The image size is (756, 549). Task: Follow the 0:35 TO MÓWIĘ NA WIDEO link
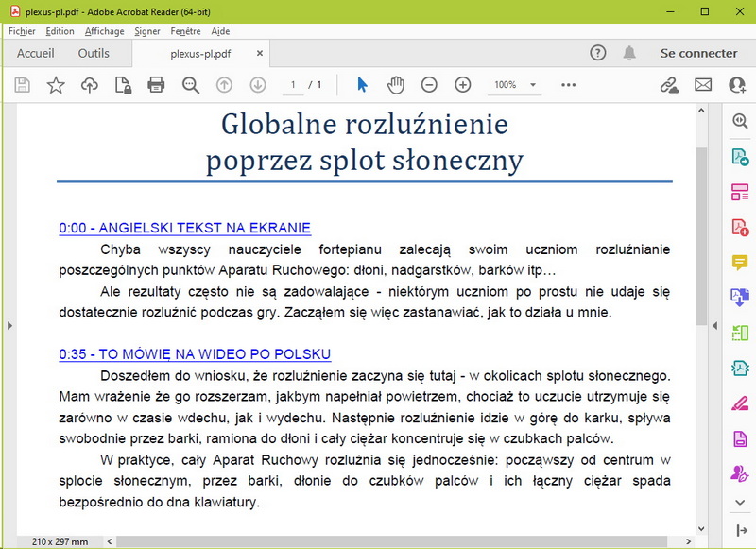tap(195, 354)
